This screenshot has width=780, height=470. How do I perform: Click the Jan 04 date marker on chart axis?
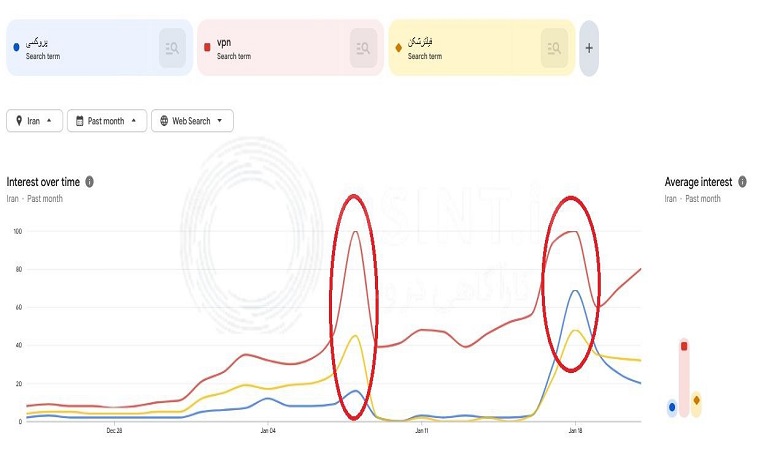268,431
